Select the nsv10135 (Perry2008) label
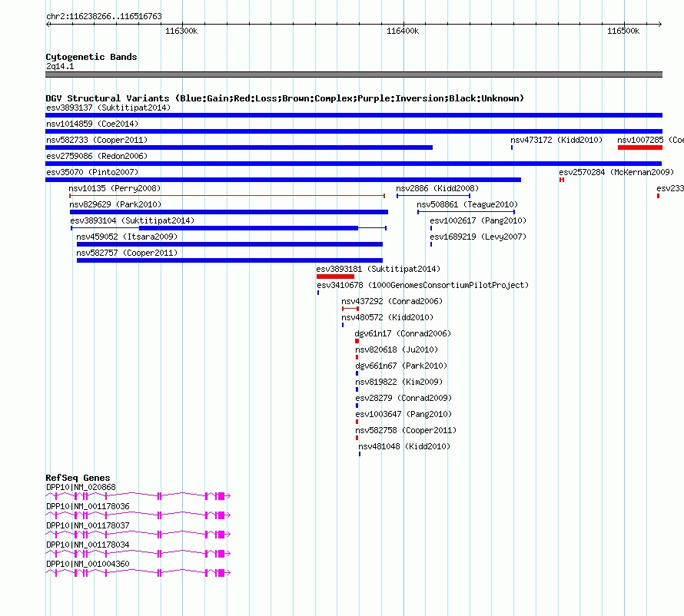The height and width of the screenshot is (616, 684). pos(115,188)
